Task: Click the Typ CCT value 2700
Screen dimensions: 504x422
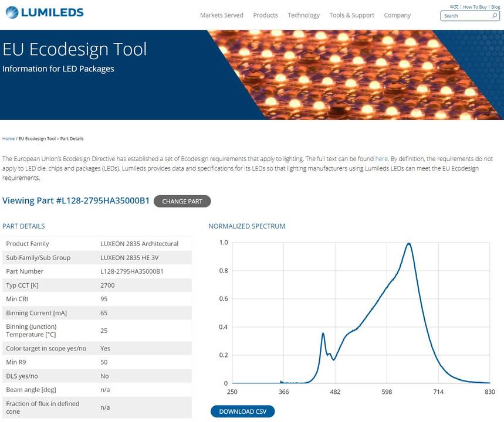Action: pyautogui.click(x=107, y=285)
